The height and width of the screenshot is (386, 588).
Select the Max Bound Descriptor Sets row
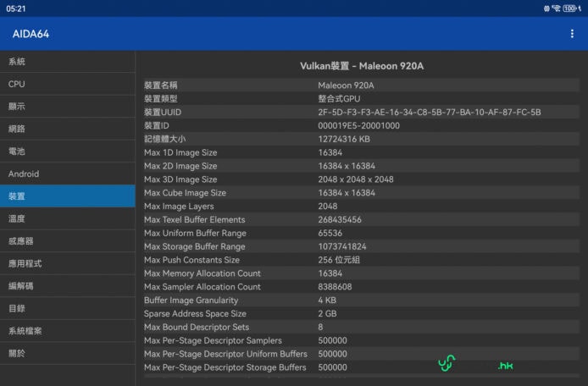(x=362, y=327)
